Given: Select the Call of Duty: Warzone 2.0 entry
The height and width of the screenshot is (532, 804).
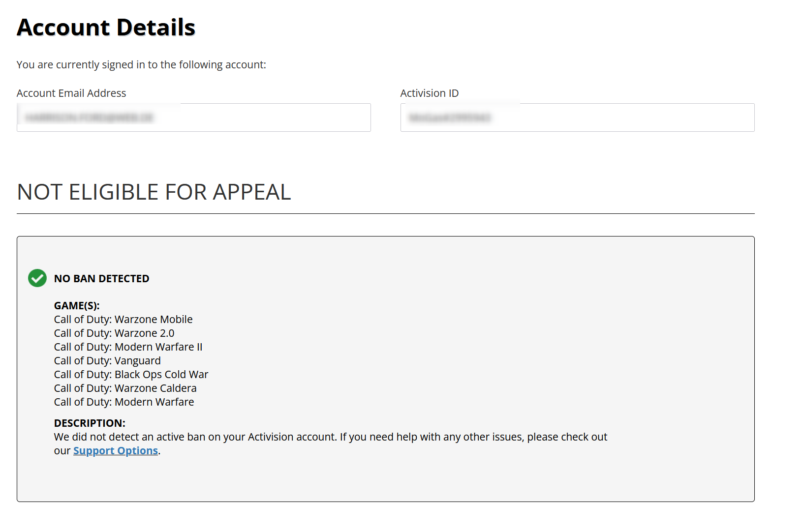Looking at the screenshot, I should tap(114, 333).
